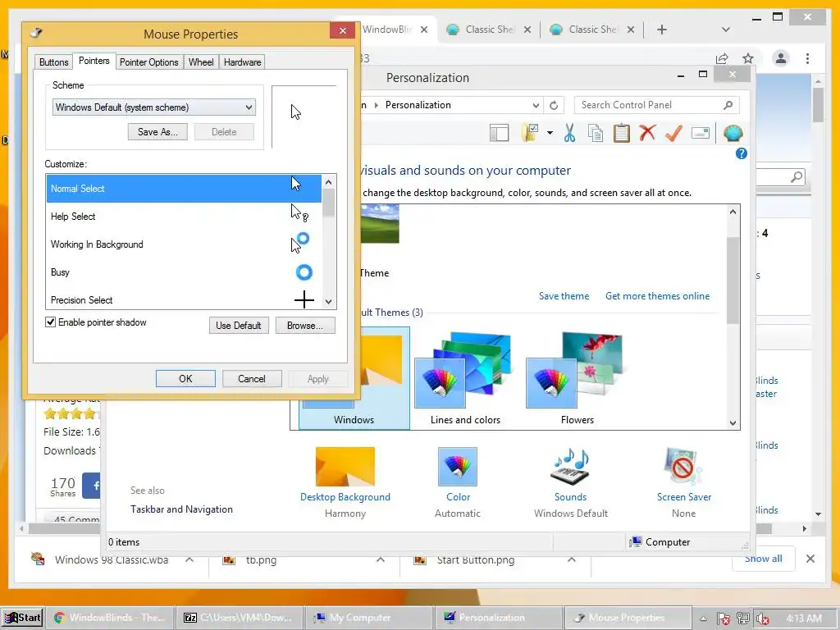This screenshot has height=630, width=840.
Task: Expand the browser tab search chevron
Action: pos(726,30)
